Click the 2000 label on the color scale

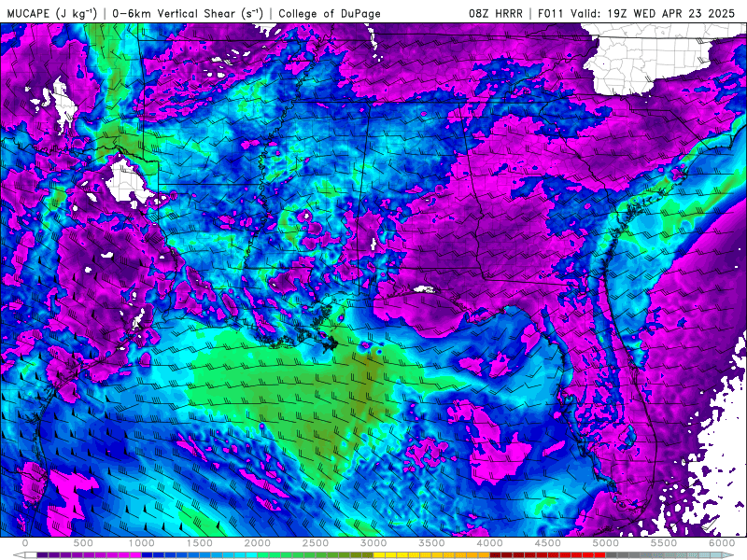click(x=258, y=543)
